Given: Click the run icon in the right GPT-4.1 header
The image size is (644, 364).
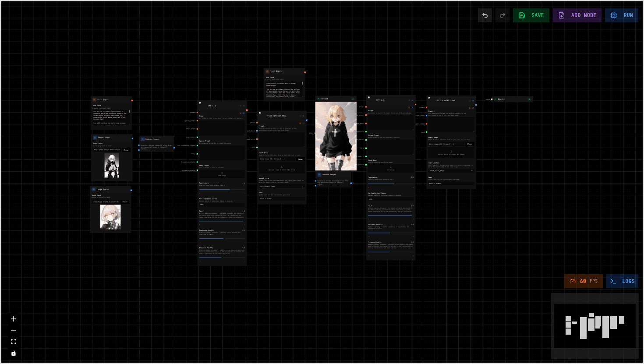Looking at the screenshot, I should coord(413,100).
